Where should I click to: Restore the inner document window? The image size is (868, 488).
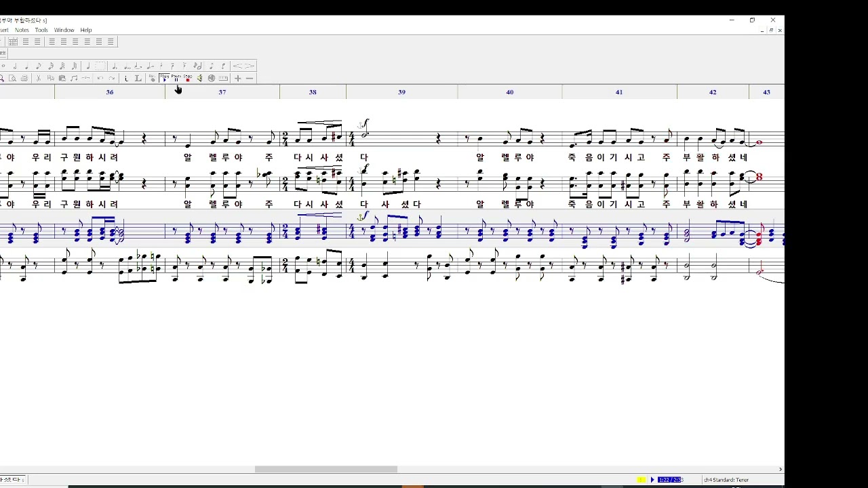tap(771, 30)
